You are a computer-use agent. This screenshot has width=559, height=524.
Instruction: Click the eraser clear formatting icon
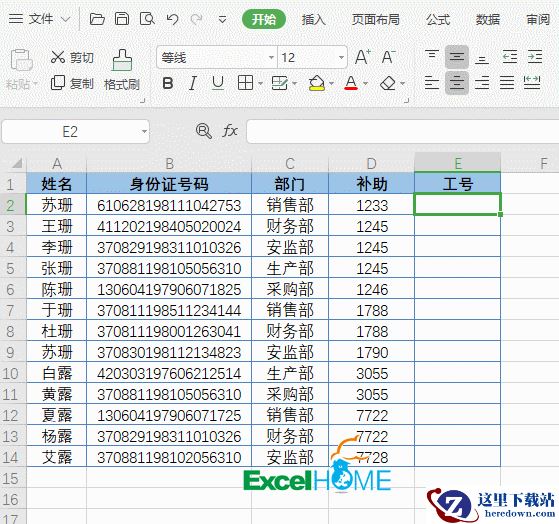tap(388, 83)
